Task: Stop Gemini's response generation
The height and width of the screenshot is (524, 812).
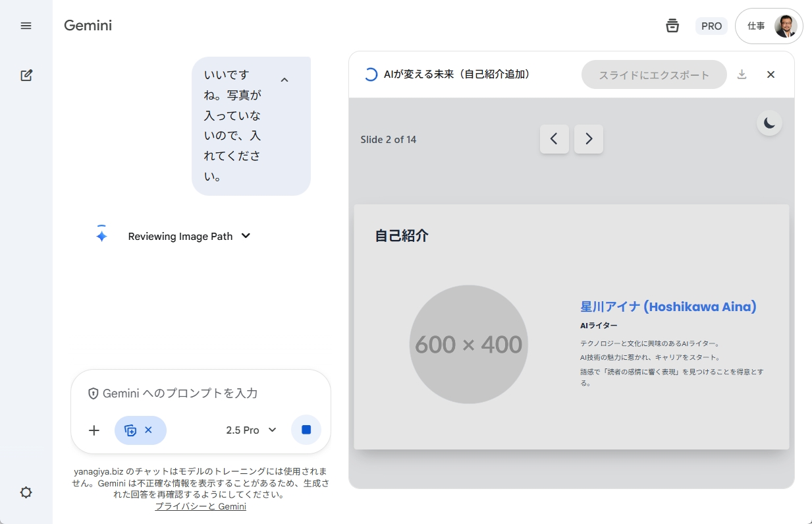Action: point(306,430)
